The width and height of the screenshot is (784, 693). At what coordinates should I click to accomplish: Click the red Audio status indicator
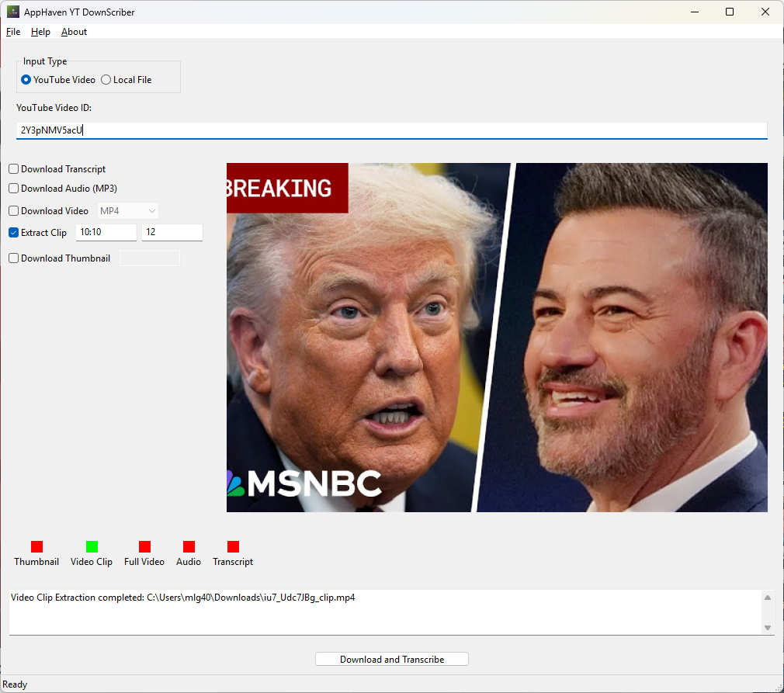click(189, 547)
